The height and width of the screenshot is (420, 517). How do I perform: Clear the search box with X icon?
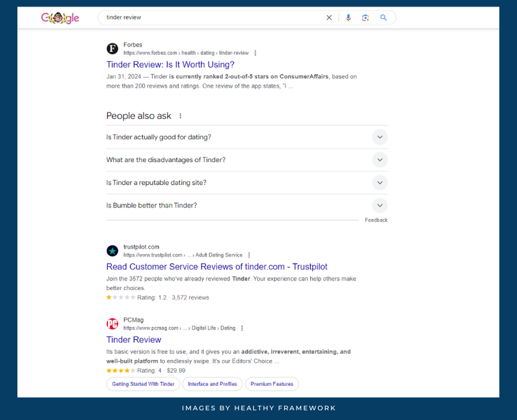[329, 17]
